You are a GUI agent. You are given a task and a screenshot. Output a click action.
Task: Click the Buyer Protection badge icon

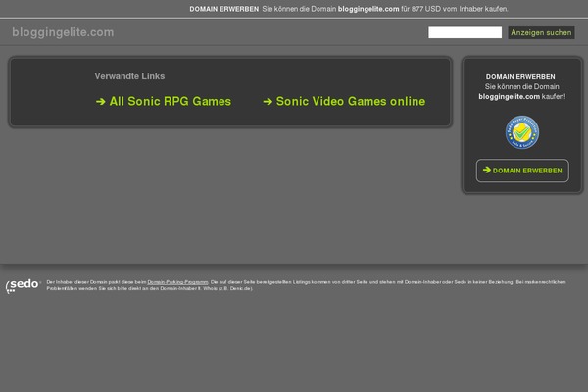pyautogui.click(x=522, y=132)
